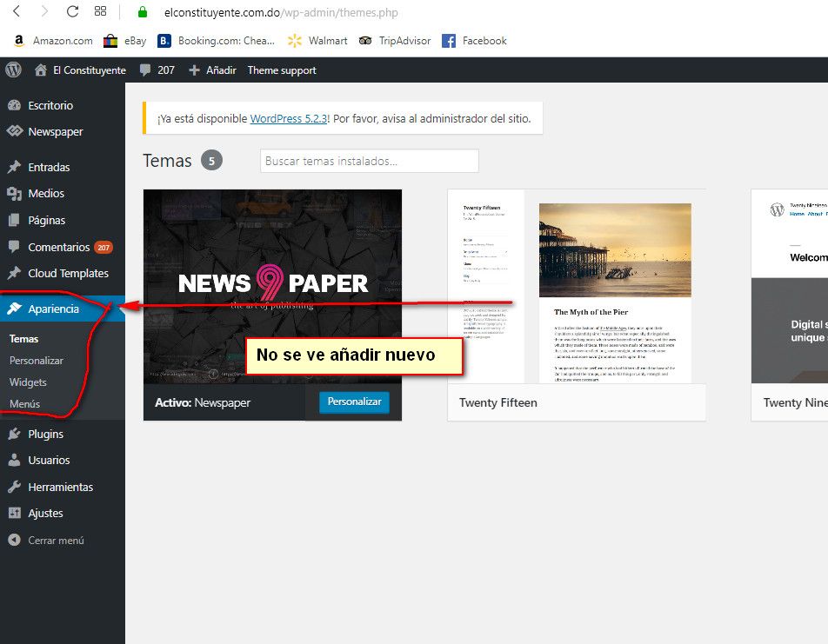Click the Escritorio dashboard icon

[x=14, y=105]
